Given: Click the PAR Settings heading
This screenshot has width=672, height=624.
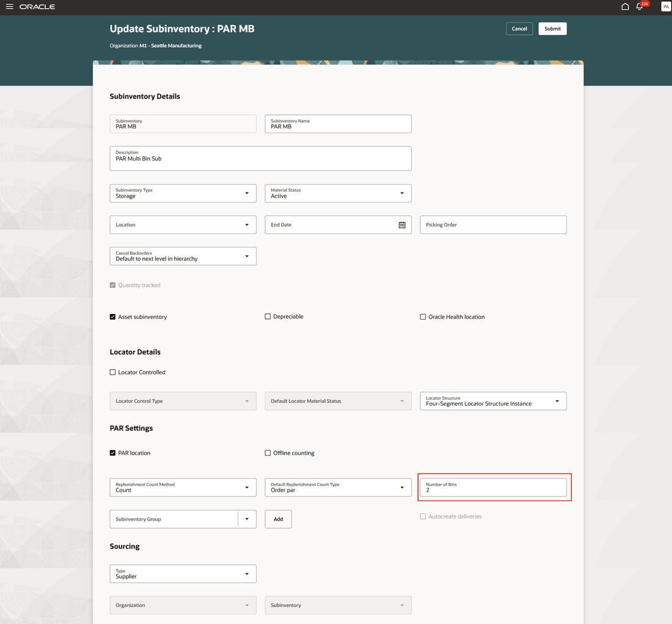Looking at the screenshot, I should tap(131, 428).
